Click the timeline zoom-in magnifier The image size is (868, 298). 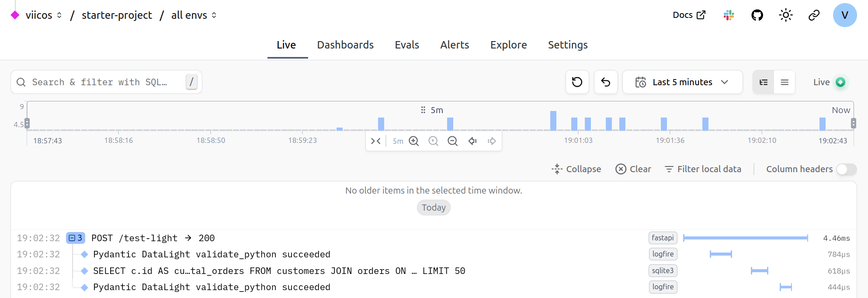(x=413, y=141)
